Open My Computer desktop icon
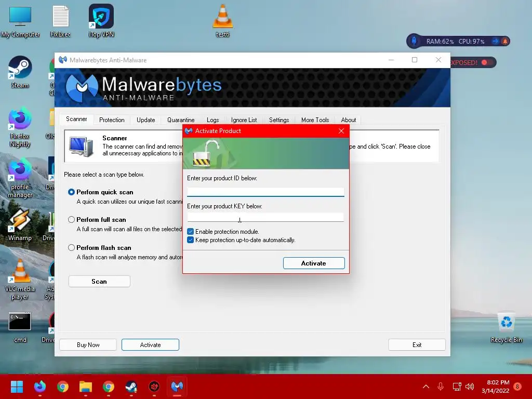 point(20,21)
